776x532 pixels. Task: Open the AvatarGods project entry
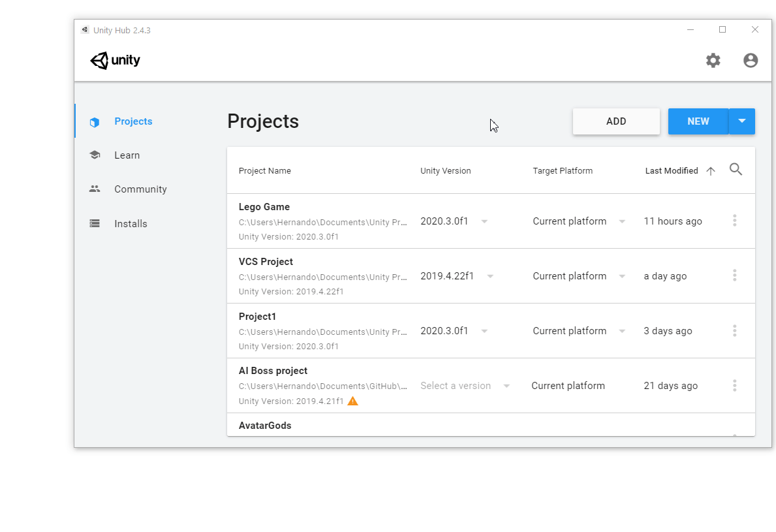(x=265, y=426)
